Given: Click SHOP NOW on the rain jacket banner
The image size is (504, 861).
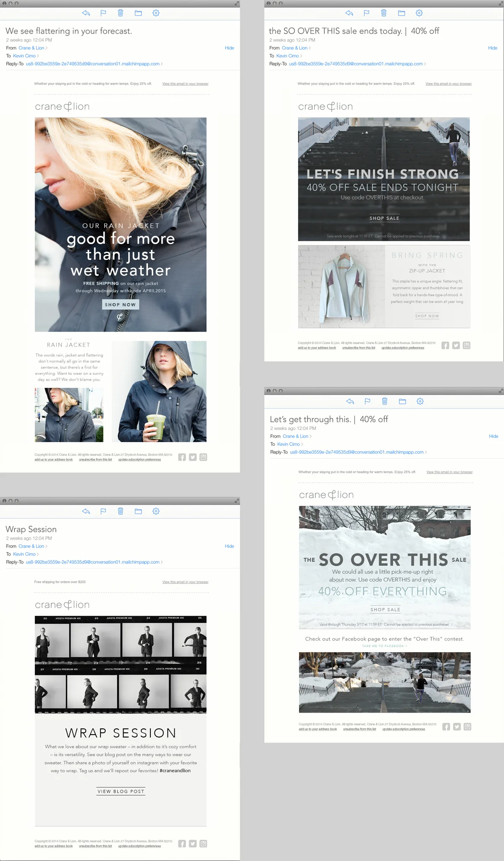Looking at the screenshot, I should (121, 305).
